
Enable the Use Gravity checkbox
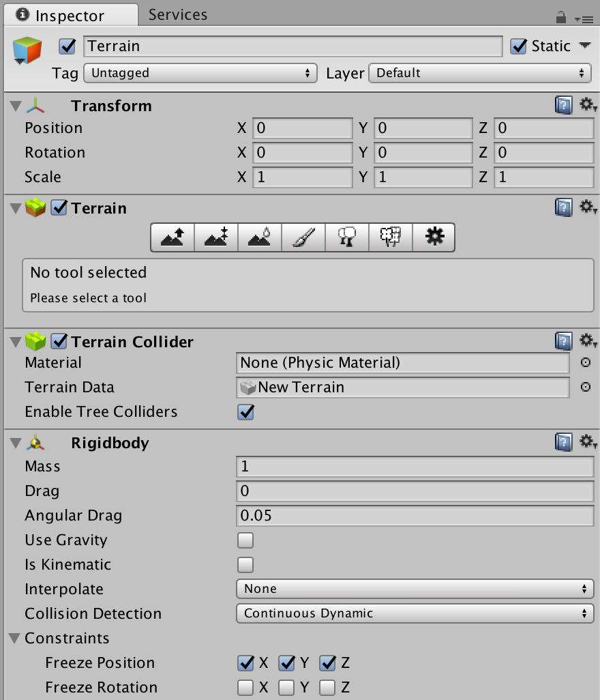point(245,540)
